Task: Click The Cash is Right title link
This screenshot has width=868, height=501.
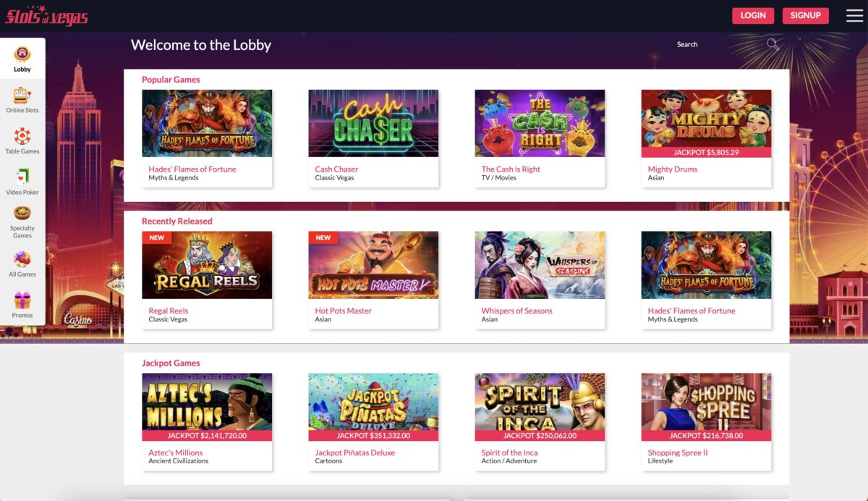Action: pyautogui.click(x=511, y=169)
